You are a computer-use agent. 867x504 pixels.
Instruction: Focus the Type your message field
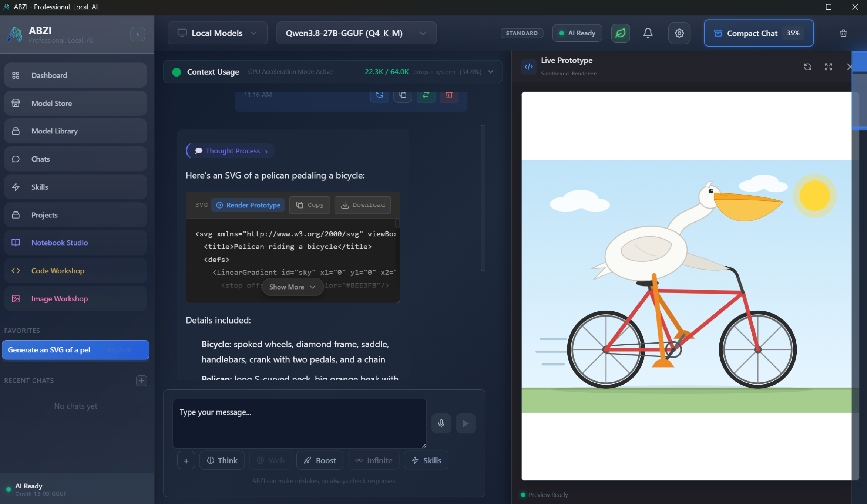299,423
